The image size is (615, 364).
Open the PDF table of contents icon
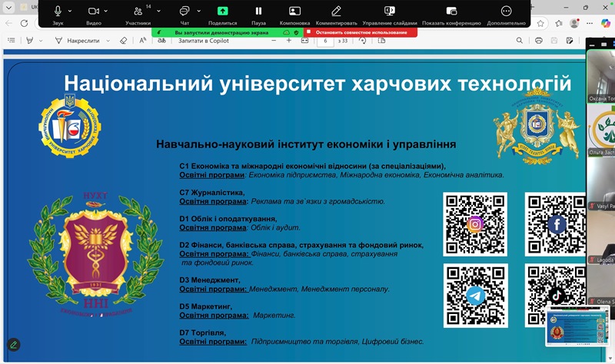(9, 40)
